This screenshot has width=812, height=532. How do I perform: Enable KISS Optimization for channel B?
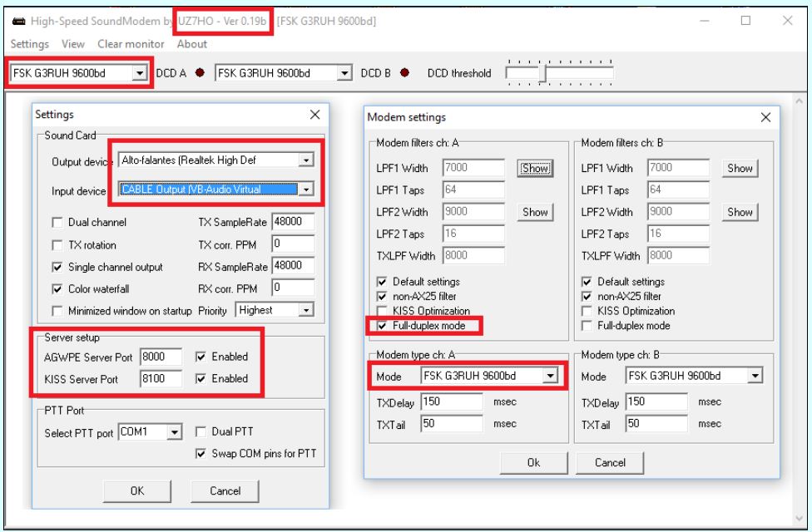[x=587, y=311]
